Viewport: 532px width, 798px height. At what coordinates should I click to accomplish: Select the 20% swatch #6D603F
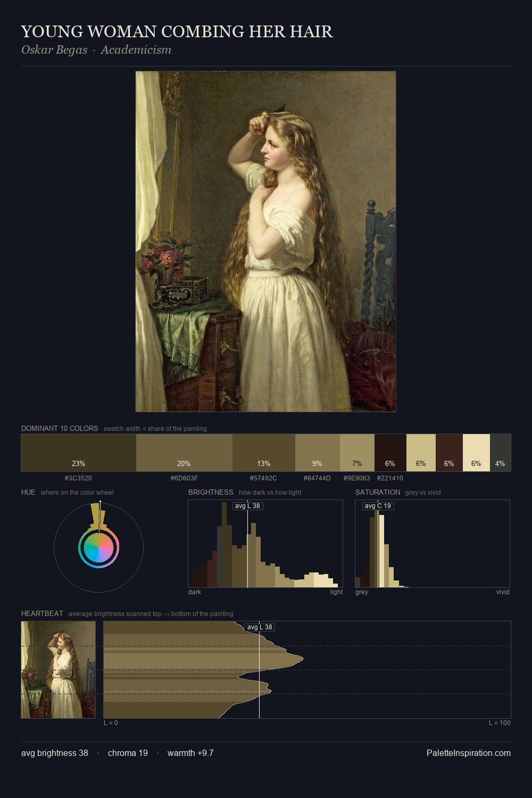(184, 453)
